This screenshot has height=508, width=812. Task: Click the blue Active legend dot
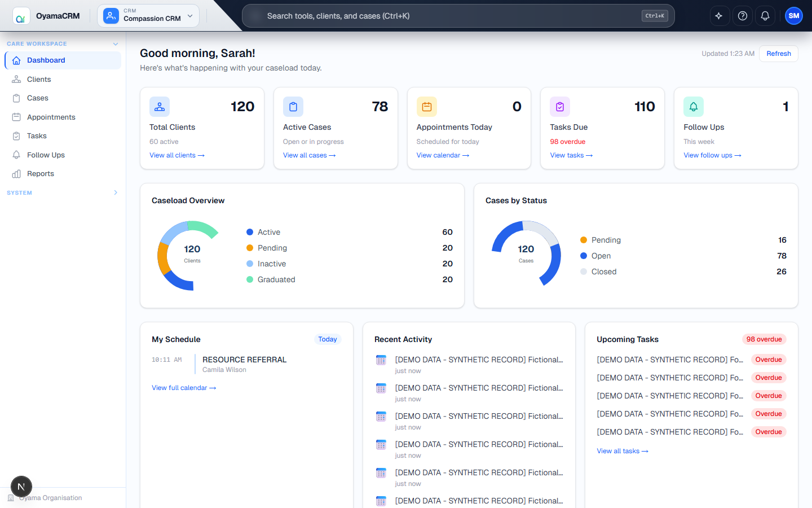click(250, 232)
